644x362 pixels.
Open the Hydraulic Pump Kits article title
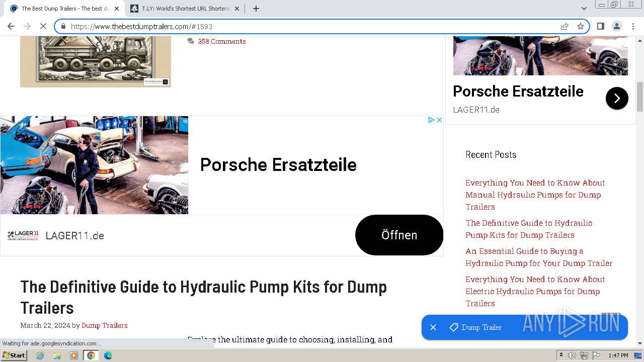[x=203, y=297]
